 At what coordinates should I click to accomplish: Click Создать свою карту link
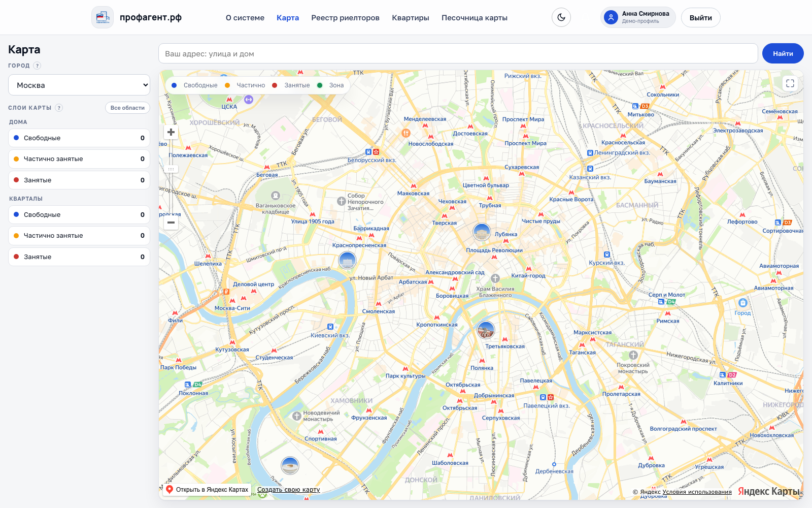pyautogui.click(x=288, y=490)
